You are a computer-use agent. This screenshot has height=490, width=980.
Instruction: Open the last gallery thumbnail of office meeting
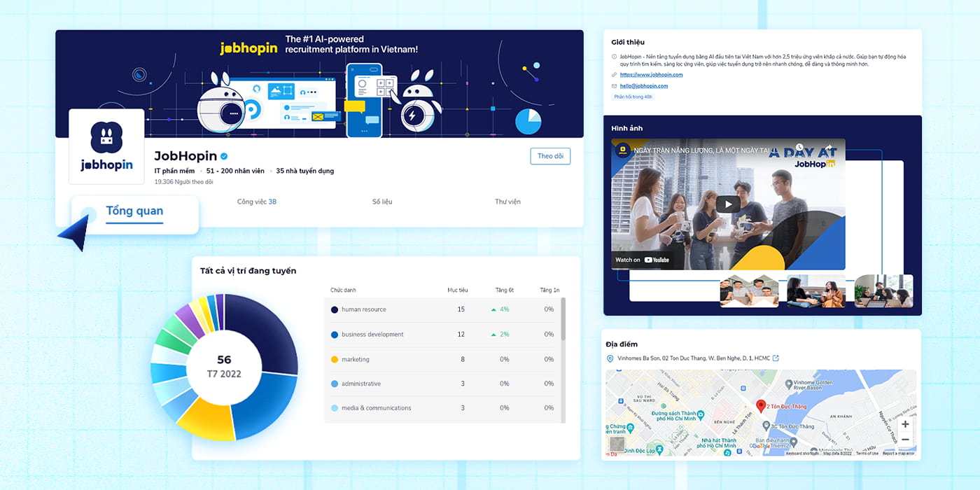coord(883,290)
